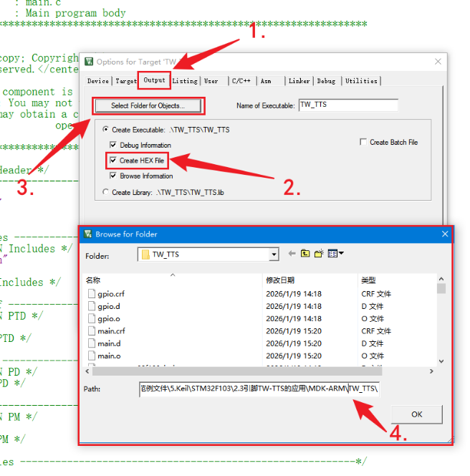Go up one folder level icon

(x=305, y=254)
